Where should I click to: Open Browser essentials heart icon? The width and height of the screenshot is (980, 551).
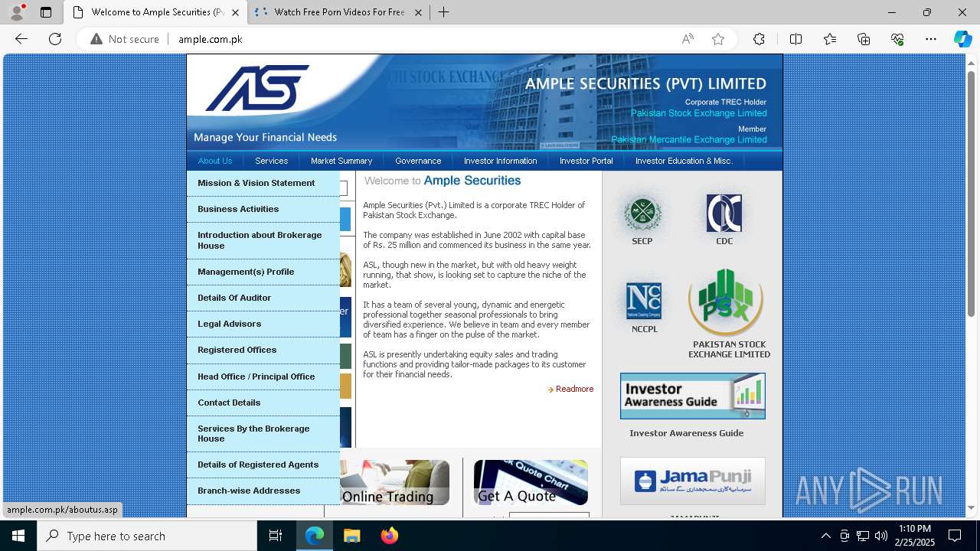pos(897,39)
